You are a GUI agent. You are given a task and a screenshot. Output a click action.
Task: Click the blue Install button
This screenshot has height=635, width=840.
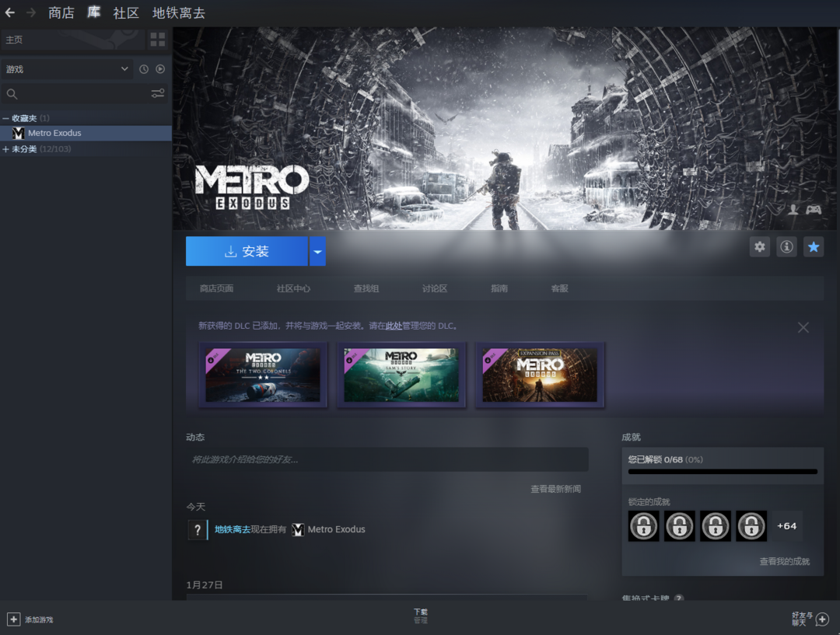pos(247,252)
